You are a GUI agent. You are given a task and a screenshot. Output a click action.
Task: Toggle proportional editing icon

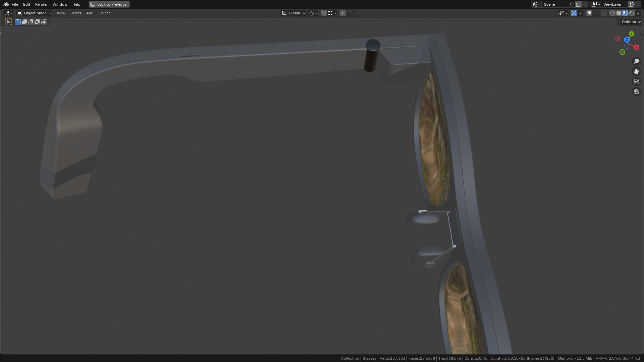point(342,13)
